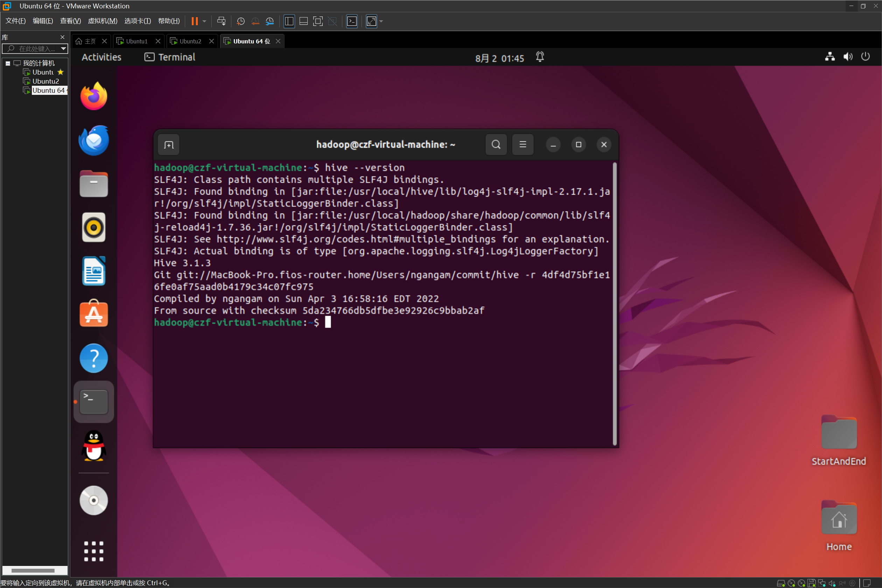Toggle the thumbnail bar view

click(303, 21)
